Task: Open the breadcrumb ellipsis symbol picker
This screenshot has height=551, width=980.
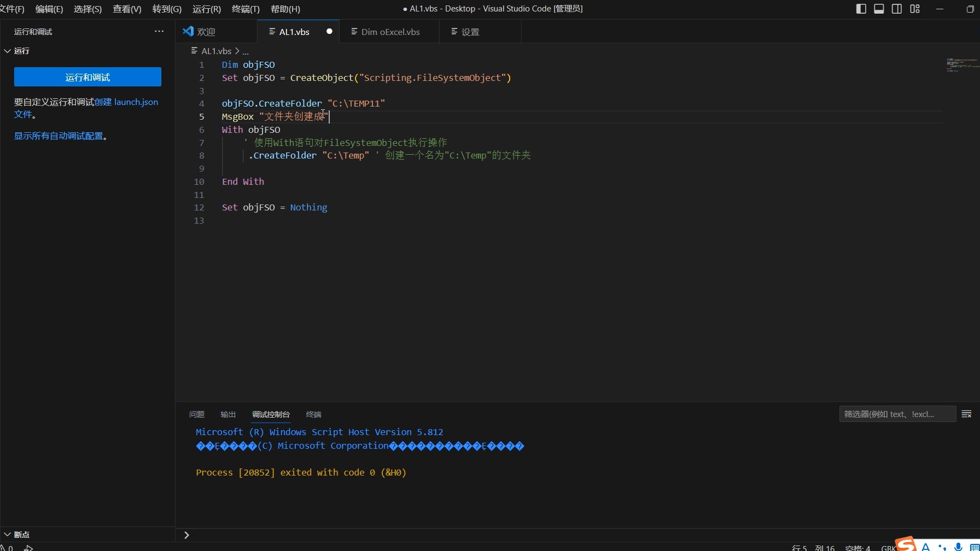Action: [246, 51]
